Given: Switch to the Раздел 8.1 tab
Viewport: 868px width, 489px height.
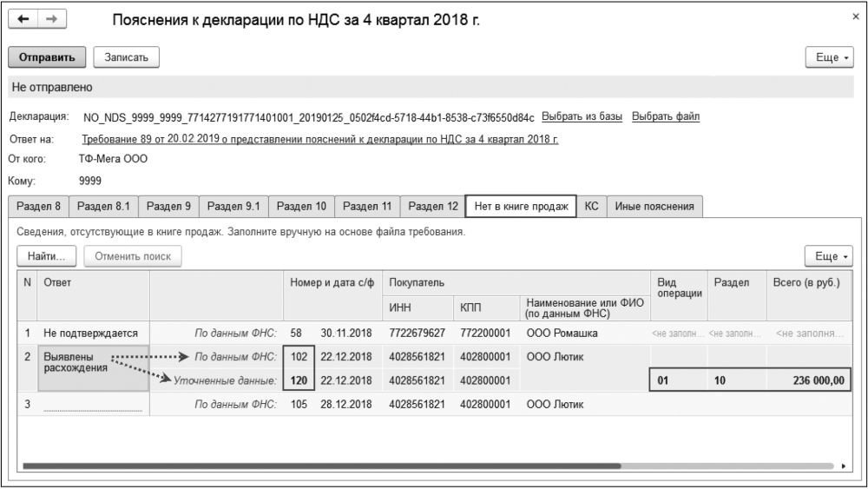Looking at the screenshot, I should click(x=103, y=207).
